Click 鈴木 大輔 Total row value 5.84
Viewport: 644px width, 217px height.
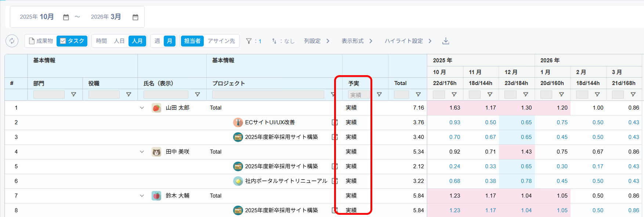pos(418,196)
